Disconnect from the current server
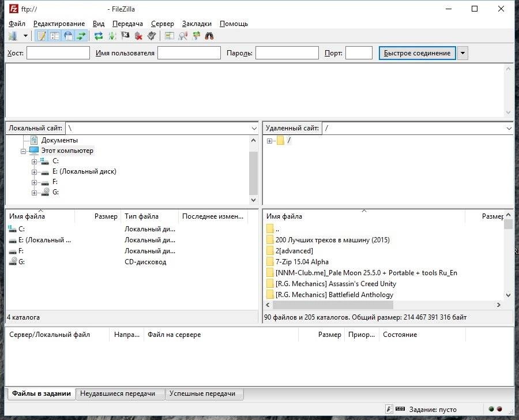 tap(138, 36)
